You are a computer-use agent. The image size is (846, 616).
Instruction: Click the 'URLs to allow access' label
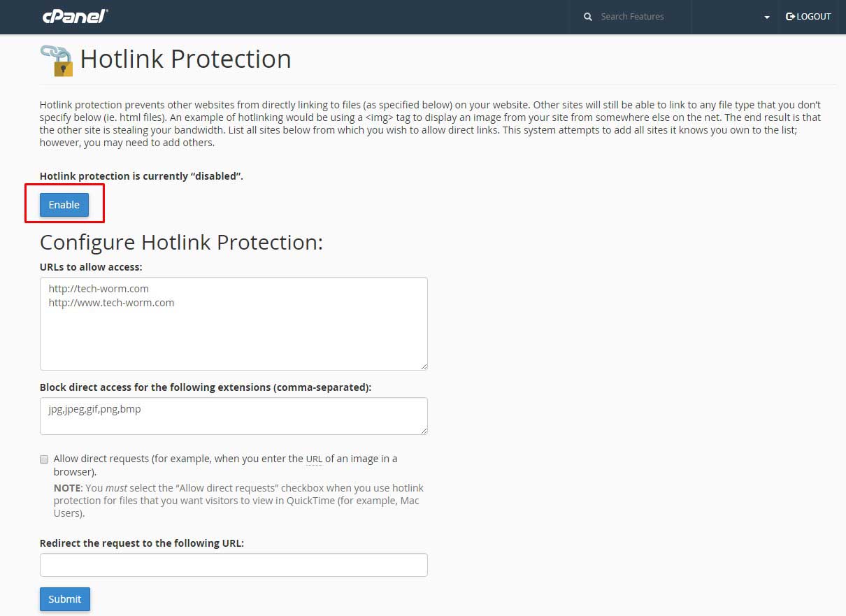91,267
